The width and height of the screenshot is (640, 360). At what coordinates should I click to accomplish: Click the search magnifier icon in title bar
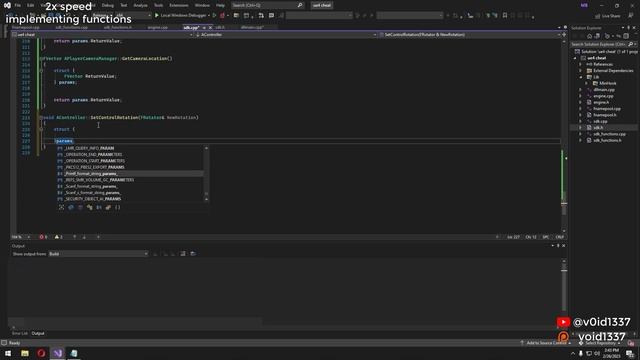click(x=300, y=5)
